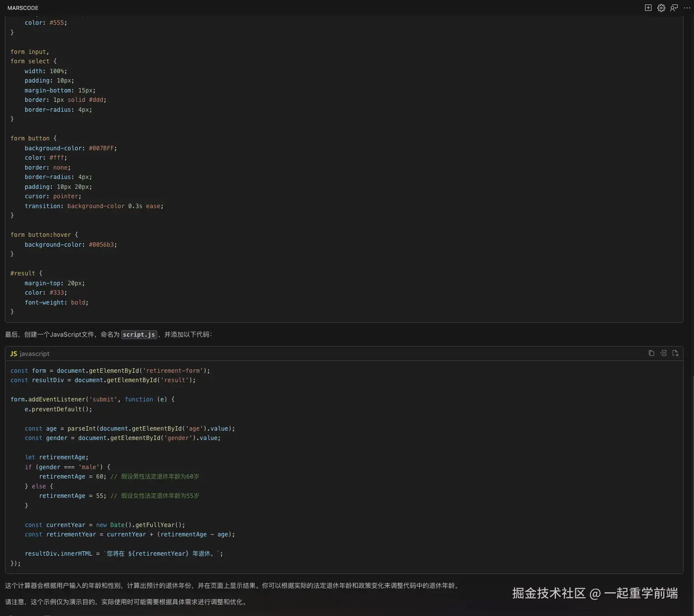The height and width of the screenshot is (616, 694).
Task: Click the "if (gender === 'male')" line
Action: 68,467
